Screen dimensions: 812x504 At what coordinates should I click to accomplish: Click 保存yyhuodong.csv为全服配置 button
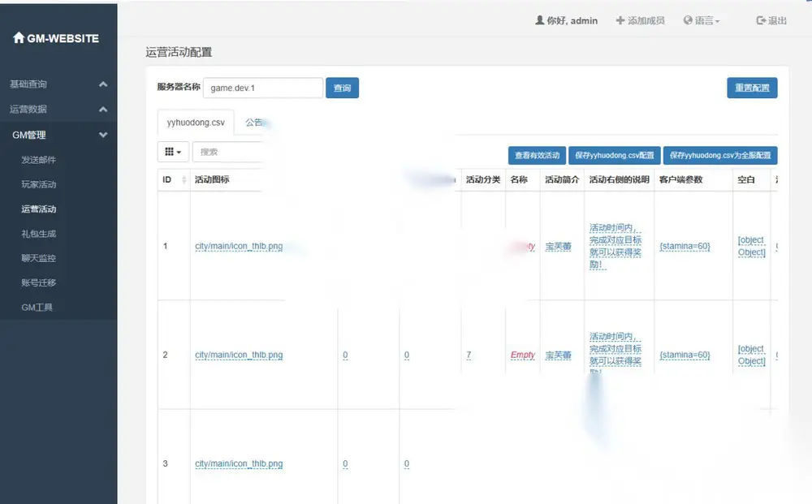[x=720, y=155]
